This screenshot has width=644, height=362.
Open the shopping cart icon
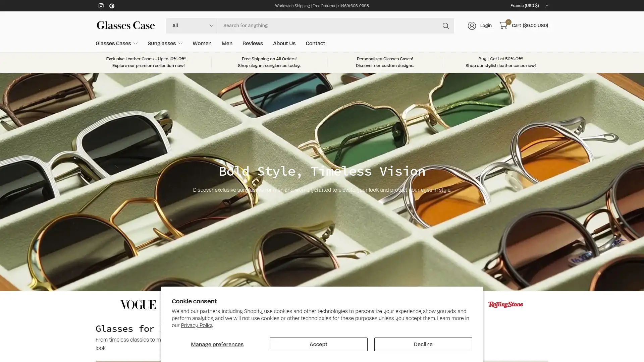coord(503,25)
